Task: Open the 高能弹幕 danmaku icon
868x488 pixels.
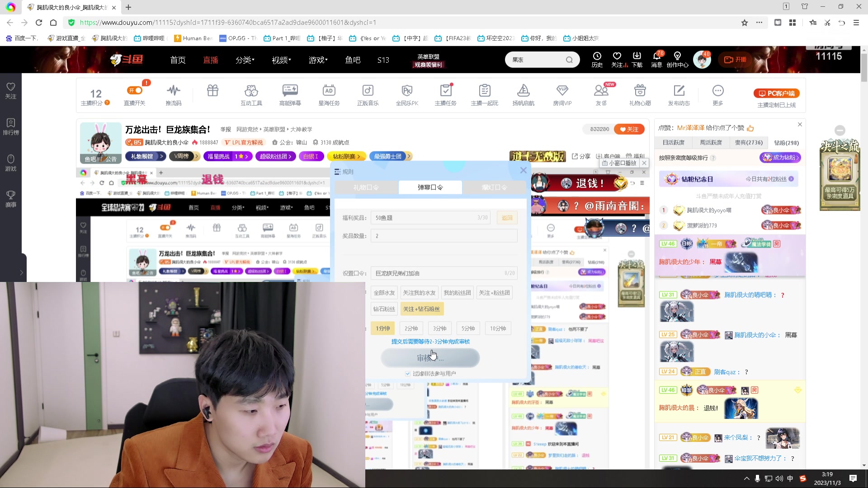Action: 290,90
